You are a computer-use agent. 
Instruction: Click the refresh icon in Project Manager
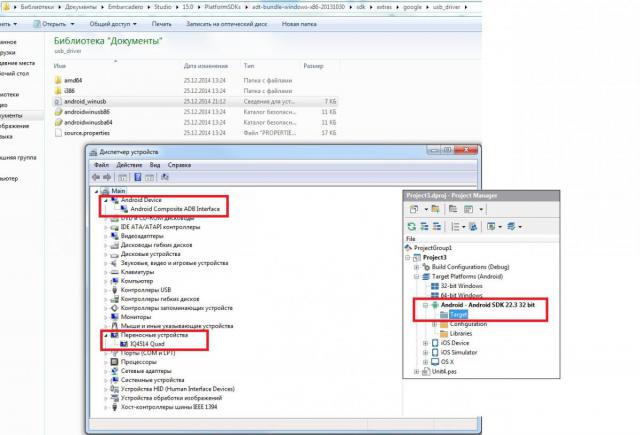coord(412,226)
